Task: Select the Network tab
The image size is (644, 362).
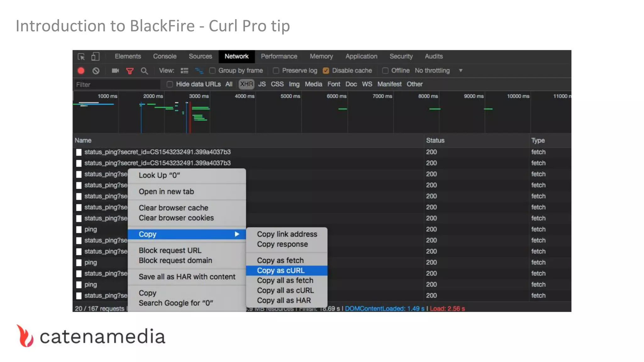Action: tap(236, 57)
